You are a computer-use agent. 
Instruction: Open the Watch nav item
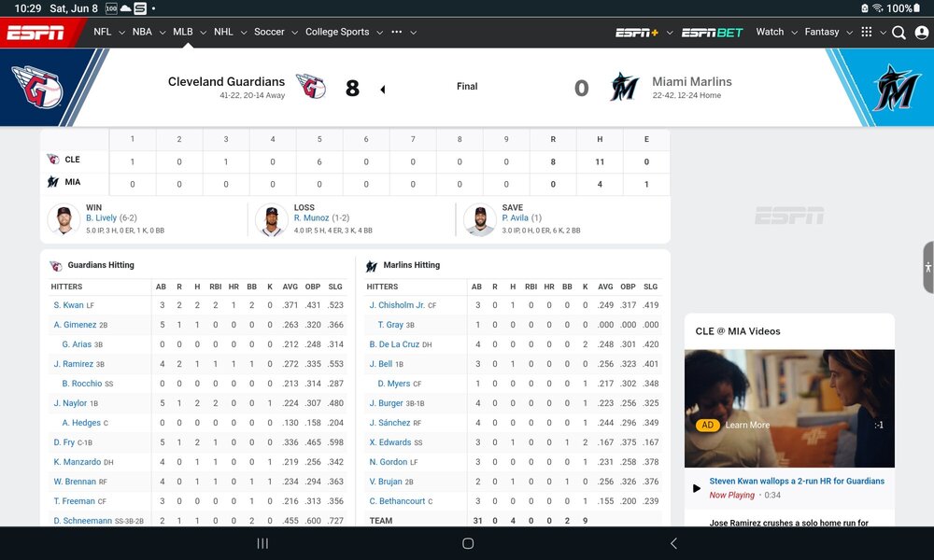pos(770,32)
